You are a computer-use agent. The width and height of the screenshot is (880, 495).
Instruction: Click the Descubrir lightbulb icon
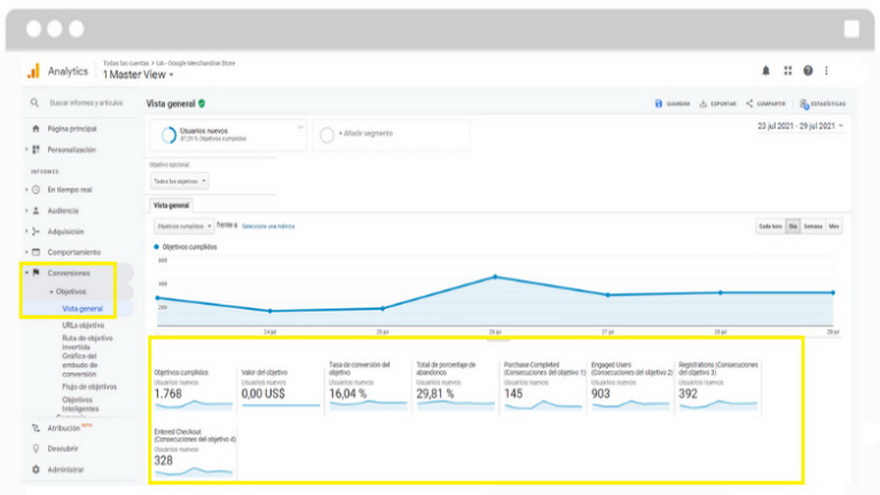(x=36, y=448)
